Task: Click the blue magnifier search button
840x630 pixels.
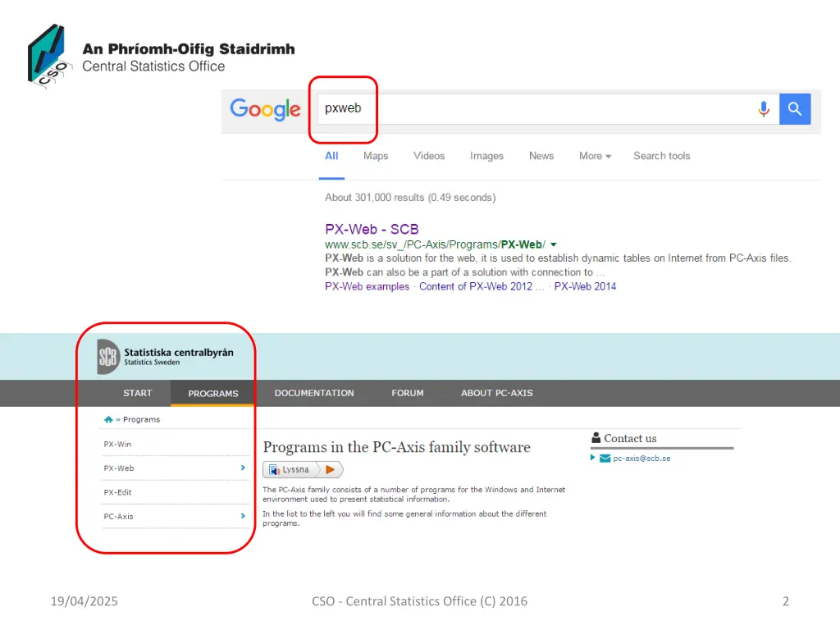Action: click(794, 109)
